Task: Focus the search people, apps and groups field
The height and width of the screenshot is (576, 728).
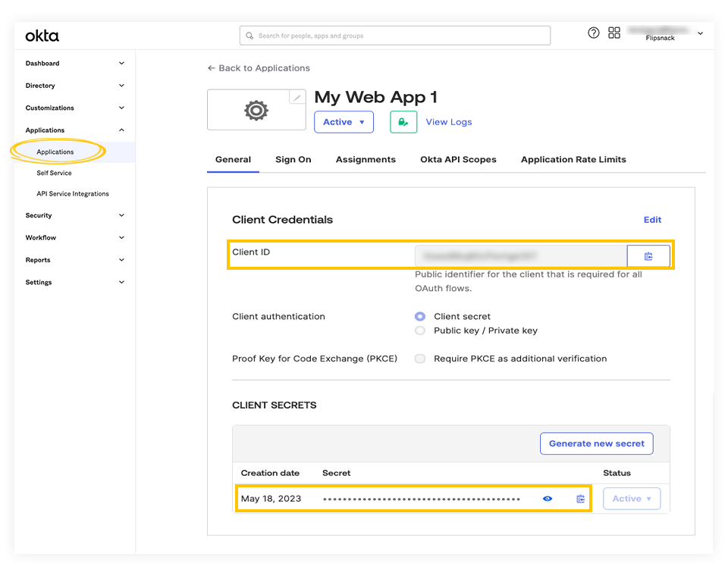Action: pos(395,36)
